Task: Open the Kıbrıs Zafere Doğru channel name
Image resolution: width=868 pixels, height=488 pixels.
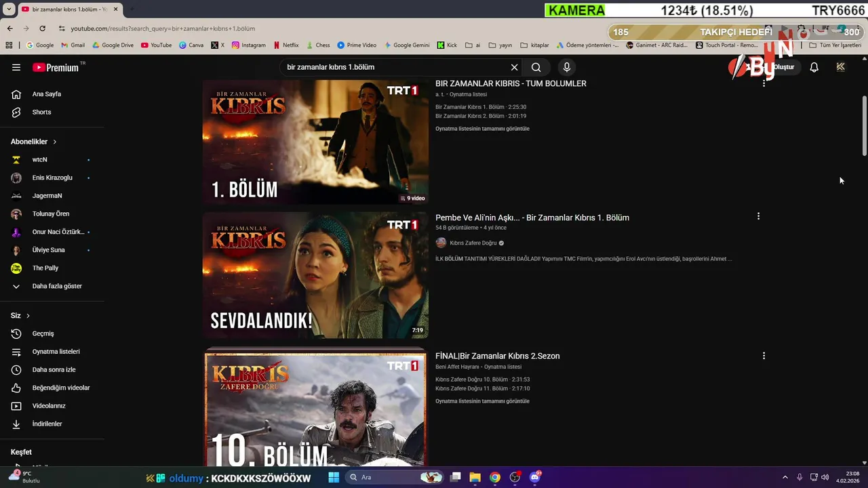Action: (473, 243)
